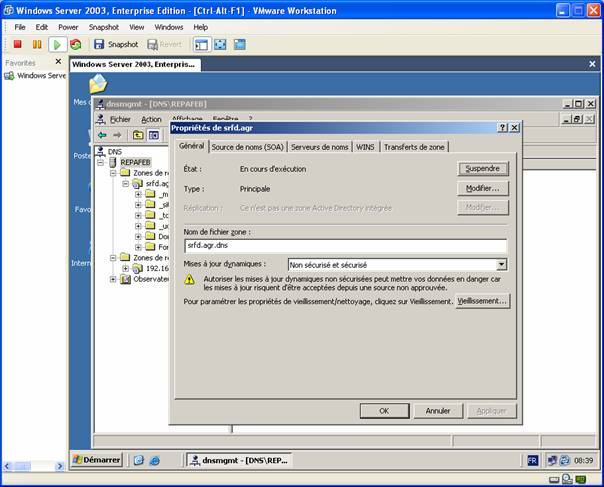Image resolution: width=604 pixels, height=487 pixels.
Task: Click Annuler in the properties dialog
Action: tap(438, 411)
